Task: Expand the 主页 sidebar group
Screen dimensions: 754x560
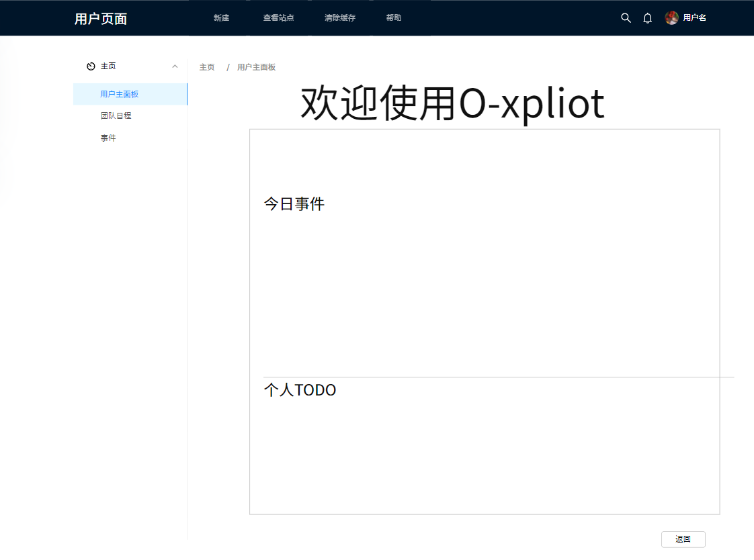Action: pyautogui.click(x=108, y=66)
